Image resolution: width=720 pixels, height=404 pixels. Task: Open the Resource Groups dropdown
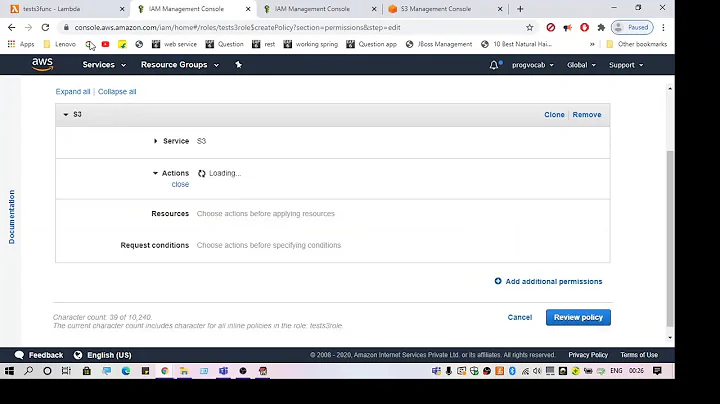click(x=179, y=65)
